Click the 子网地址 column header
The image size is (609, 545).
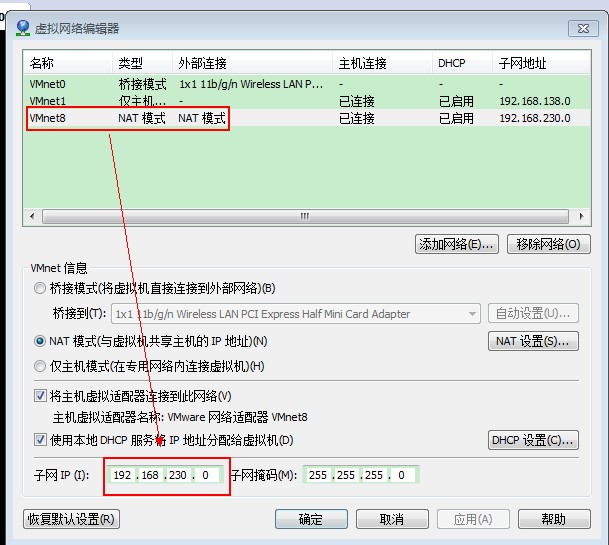pyautogui.click(x=541, y=63)
